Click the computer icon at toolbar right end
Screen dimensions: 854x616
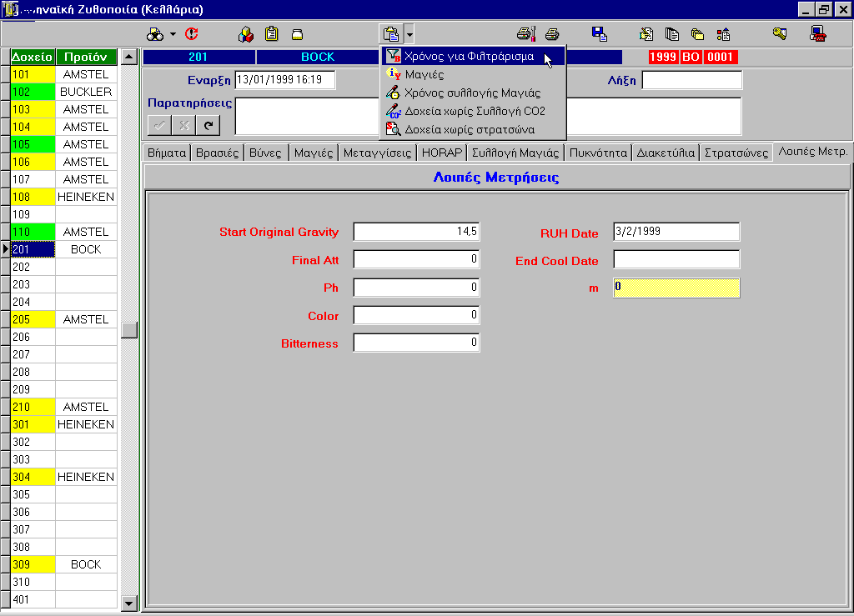(x=818, y=34)
